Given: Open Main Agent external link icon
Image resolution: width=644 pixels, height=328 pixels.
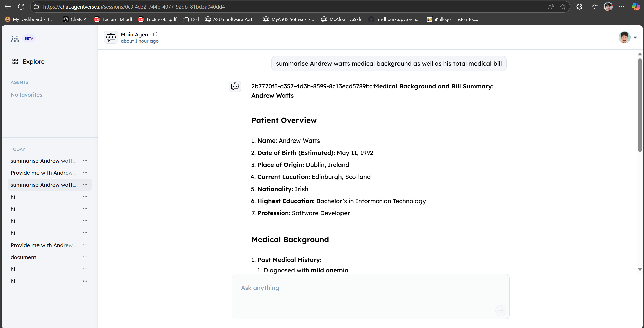Looking at the screenshot, I should click(x=155, y=34).
